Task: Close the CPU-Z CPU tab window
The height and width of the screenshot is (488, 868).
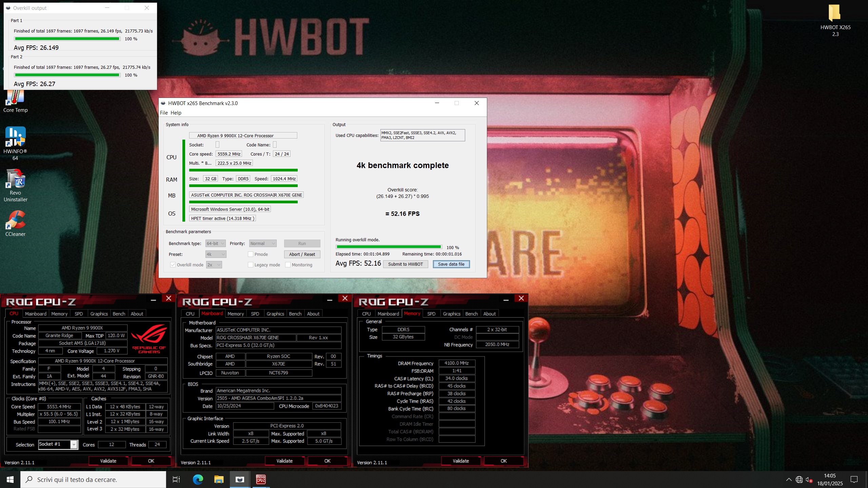Action: click(x=169, y=298)
